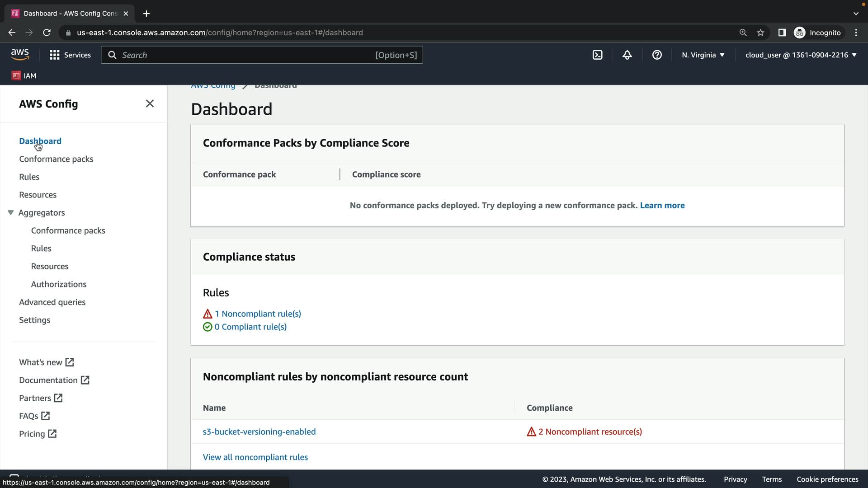
Task: Click the notifications bell icon
Action: 627,55
